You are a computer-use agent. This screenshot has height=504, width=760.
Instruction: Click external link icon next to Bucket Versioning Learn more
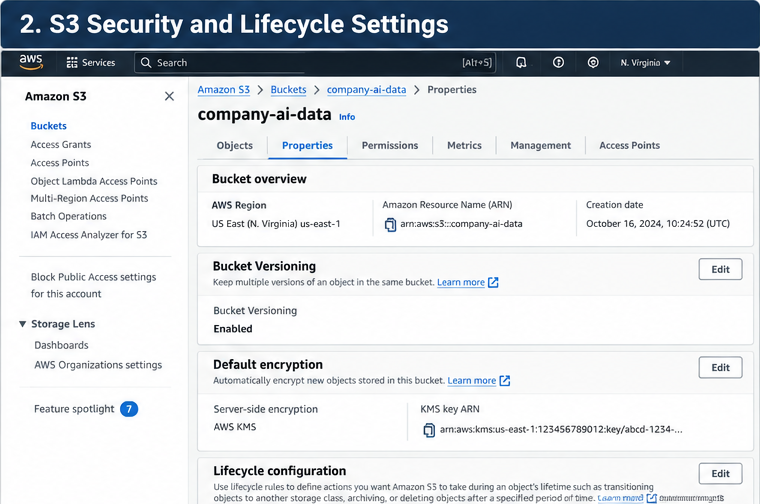(493, 282)
